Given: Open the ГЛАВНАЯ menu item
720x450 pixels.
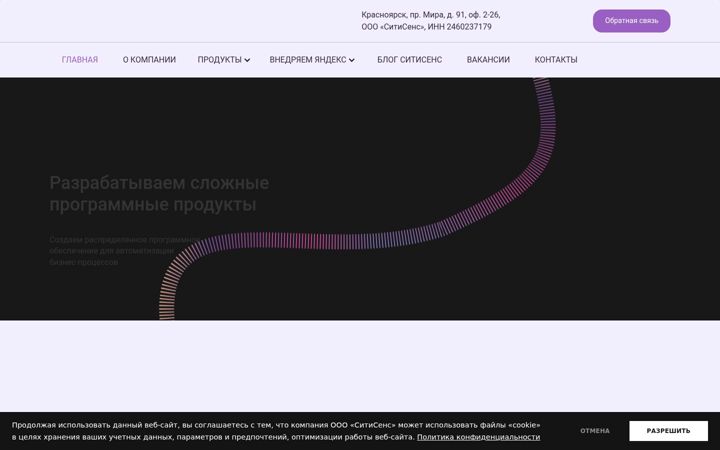Looking at the screenshot, I should pyautogui.click(x=80, y=60).
